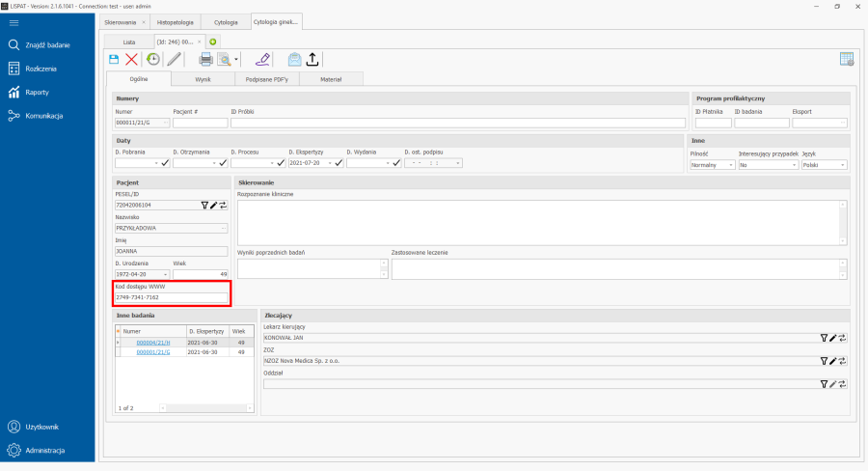Click the Kod dostępu WWW input field
The image size is (868, 471).
coord(171,297)
